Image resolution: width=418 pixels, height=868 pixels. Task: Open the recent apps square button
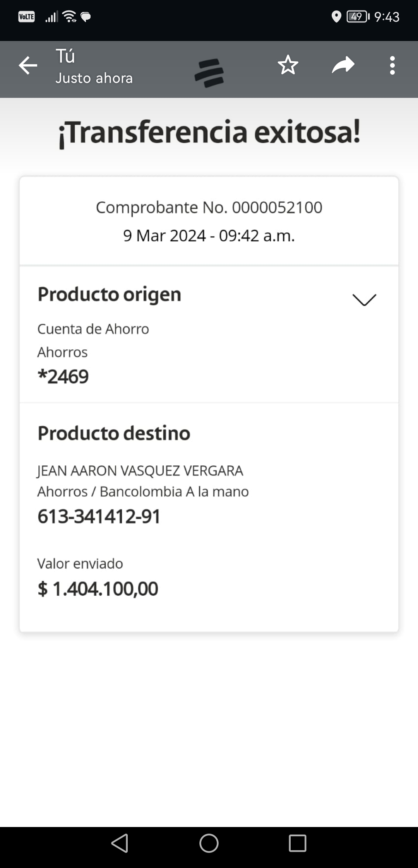297,843
